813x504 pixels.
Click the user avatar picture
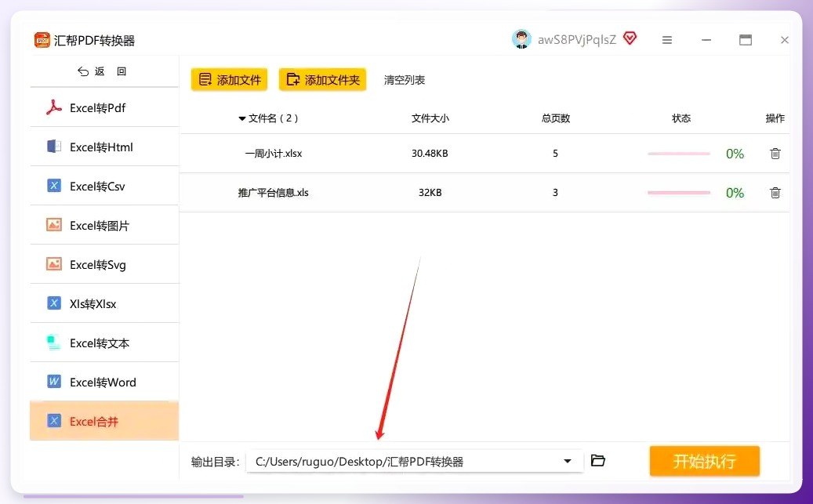coord(521,39)
